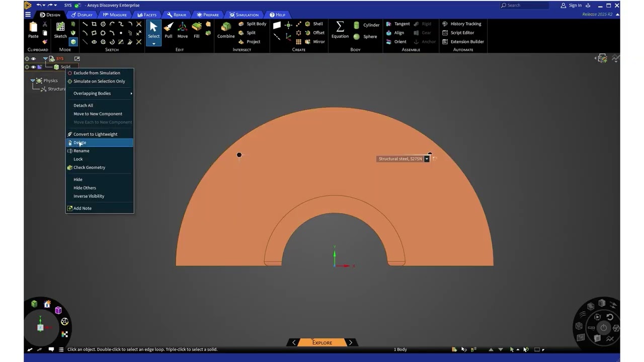This screenshot has height=362, width=644.
Task: Open Select tool dropdown arrow
Action: tap(153, 44)
